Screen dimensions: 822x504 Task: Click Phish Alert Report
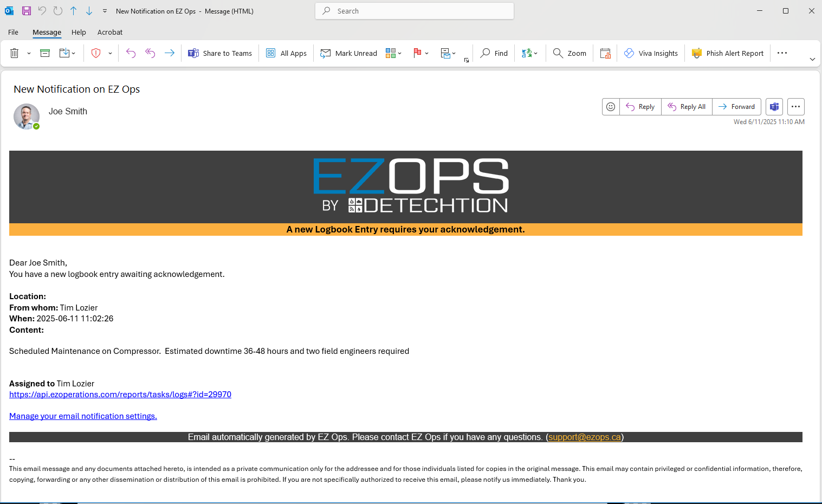(x=728, y=53)
